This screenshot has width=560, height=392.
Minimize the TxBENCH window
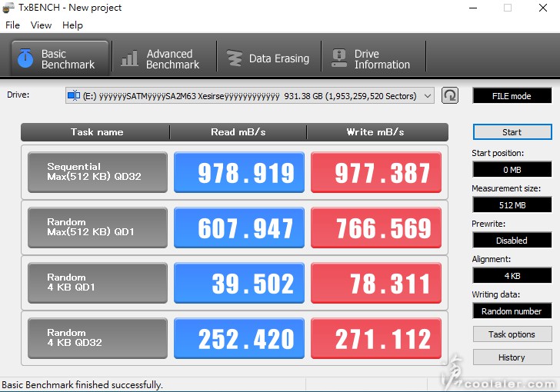[473, 8]
